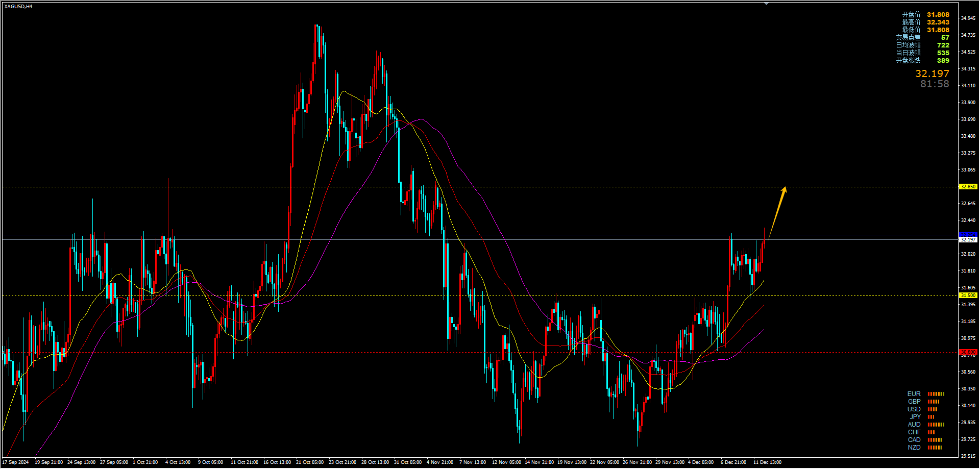Select the yellow 31.500 price level tag
Viewport: 980px width, 469px height.
[x=968, y=295]
